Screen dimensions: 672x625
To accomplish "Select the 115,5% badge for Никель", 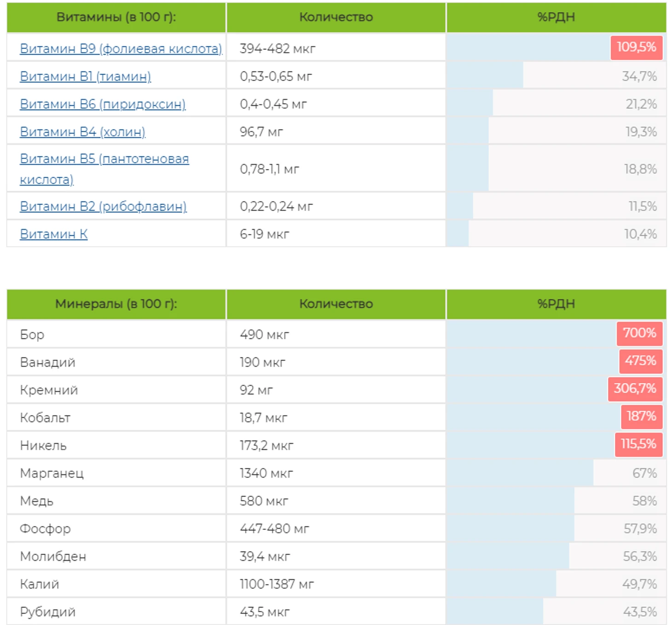I will (x=639, y=444).
